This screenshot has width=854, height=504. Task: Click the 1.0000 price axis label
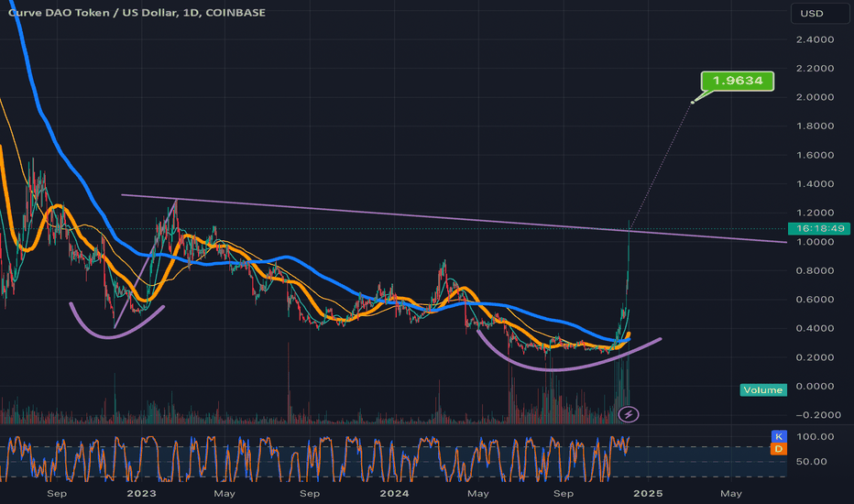pos(815,241)
